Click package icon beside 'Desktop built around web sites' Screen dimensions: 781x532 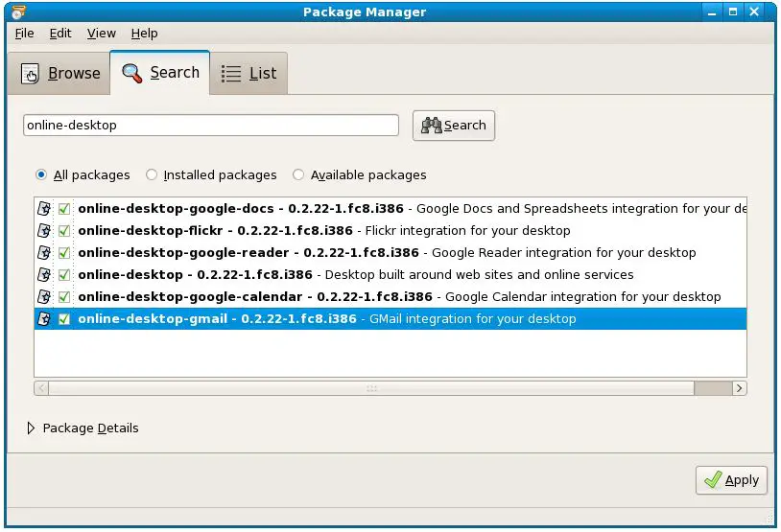(x=44, y=275)
